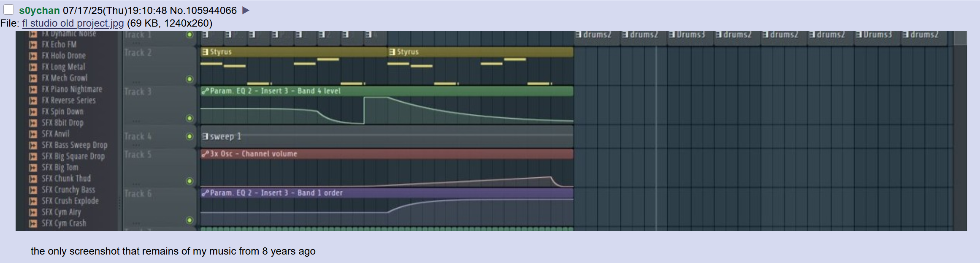
Task: Click the FX Reverse Series preset icon
Action: (33, 100)
